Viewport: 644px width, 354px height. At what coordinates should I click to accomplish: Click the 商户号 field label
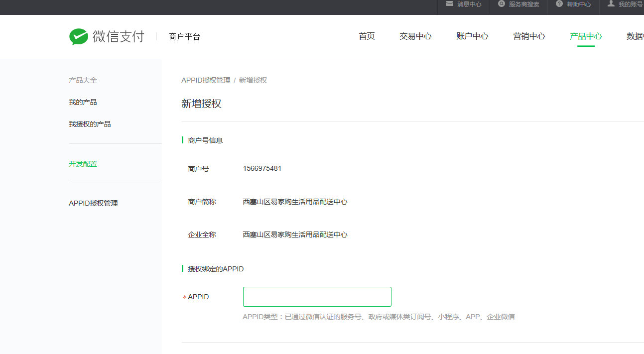[x=198, y=169]
